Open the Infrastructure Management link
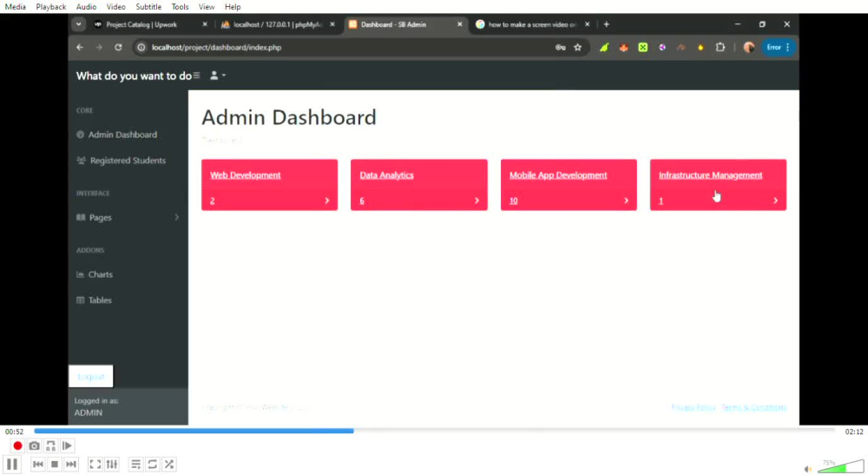The width and height of the screenshot is (868, 475). (x=710, y=175)
